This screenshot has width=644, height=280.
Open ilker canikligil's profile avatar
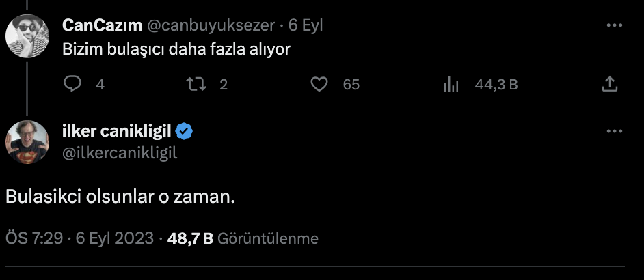(27, 141)
